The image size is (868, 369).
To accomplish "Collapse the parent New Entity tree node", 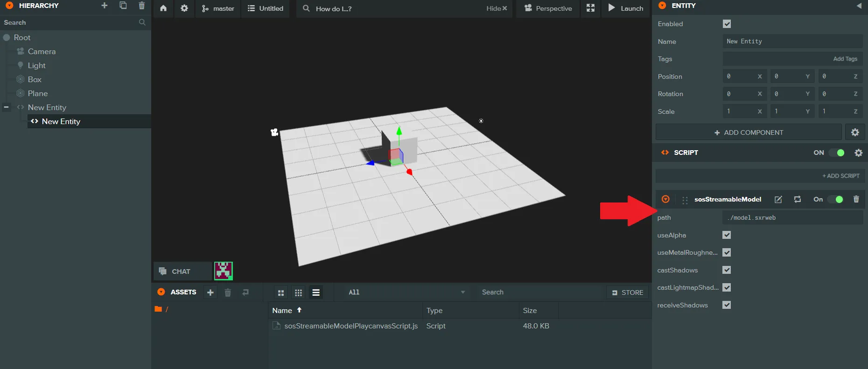I will coord(7,107).
